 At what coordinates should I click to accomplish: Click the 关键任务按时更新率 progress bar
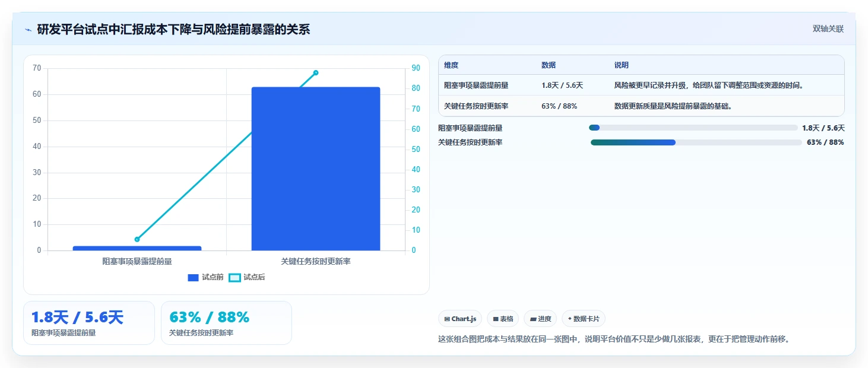click(x=696, y=142)
